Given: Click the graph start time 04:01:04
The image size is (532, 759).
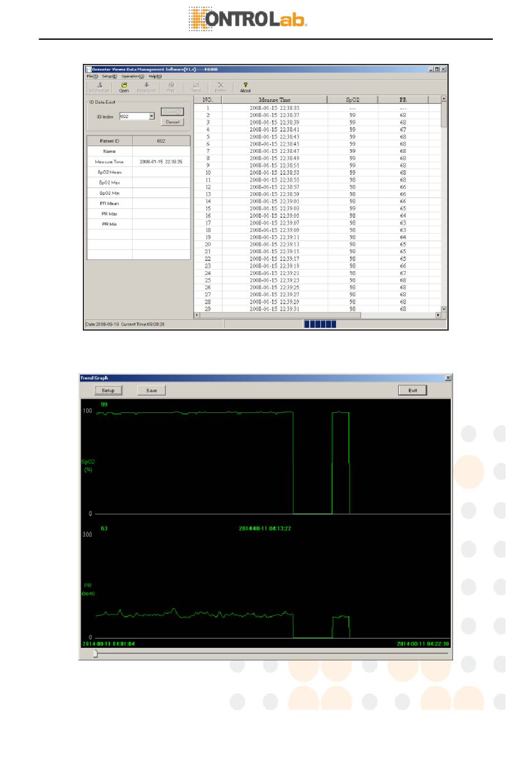Looking at the screenshot, I should [x=109, y=644].
